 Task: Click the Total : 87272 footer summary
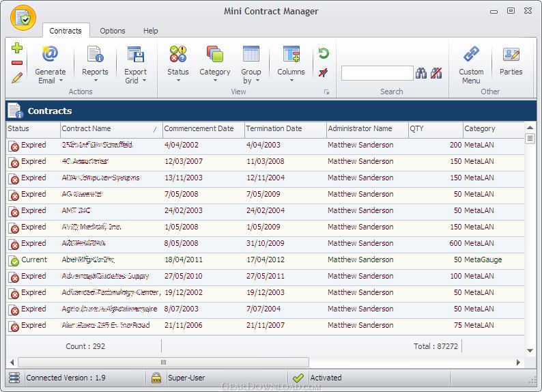point(436,346)
